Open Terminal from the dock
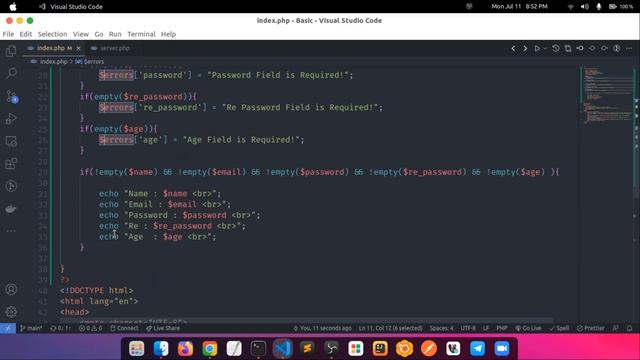Screen dimensions: 640x360 [258, 349]
